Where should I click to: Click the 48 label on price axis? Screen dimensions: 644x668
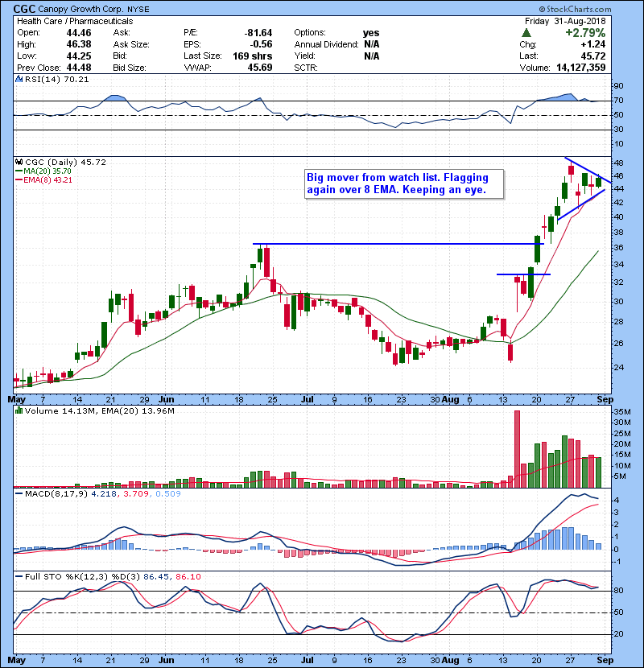[x=618, y=163]
